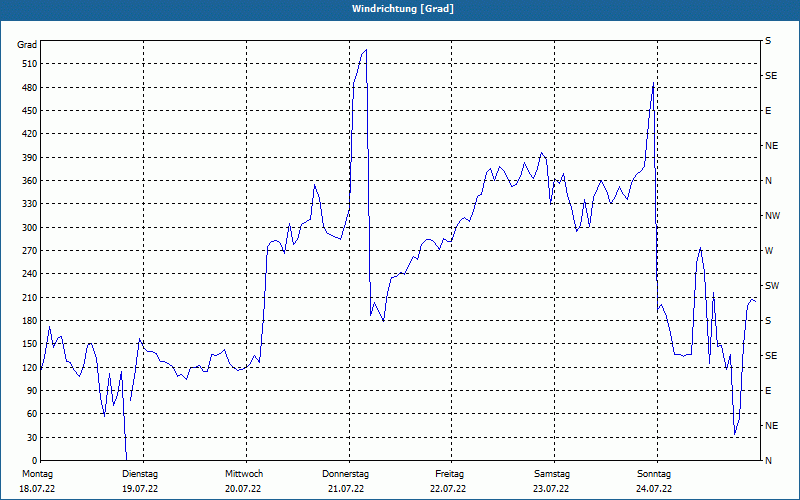The image size is (800, 500).
Task: Select the date 18.07.22
Action: click(37, 489)
